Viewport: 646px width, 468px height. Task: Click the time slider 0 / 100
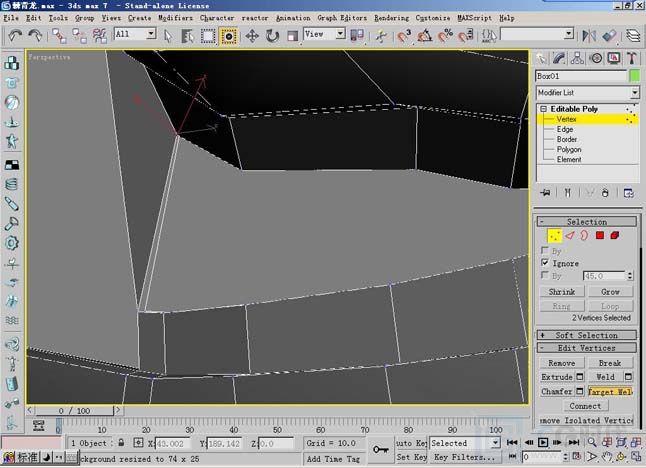[74, 411]
